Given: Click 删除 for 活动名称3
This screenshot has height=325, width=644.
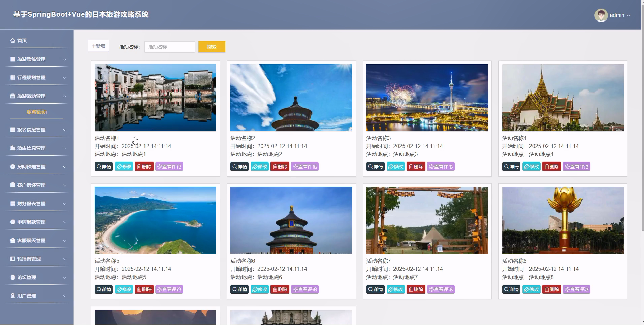Looking at the screenshot, I should [416, 167].
